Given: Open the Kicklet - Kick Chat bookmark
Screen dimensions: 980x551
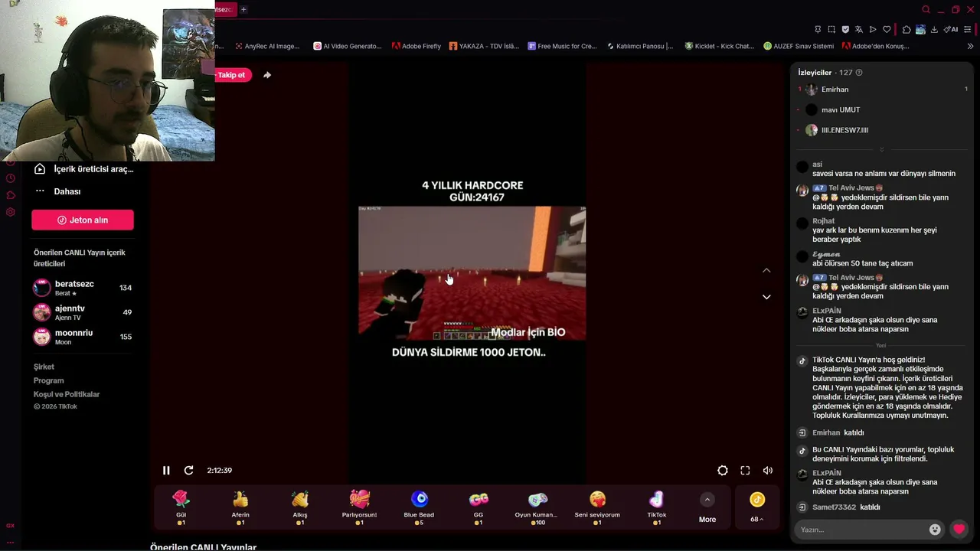Looking at the screenshot, I should [x=720, y=46].
